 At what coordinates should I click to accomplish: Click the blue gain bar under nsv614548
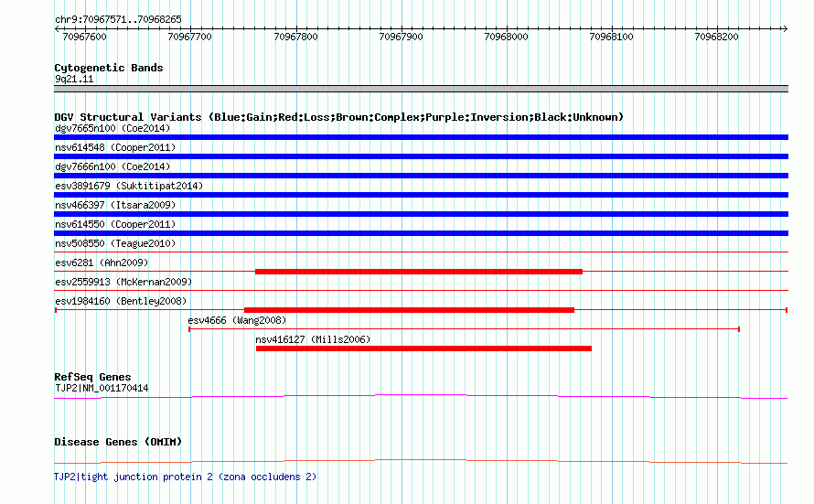[421, 156]
